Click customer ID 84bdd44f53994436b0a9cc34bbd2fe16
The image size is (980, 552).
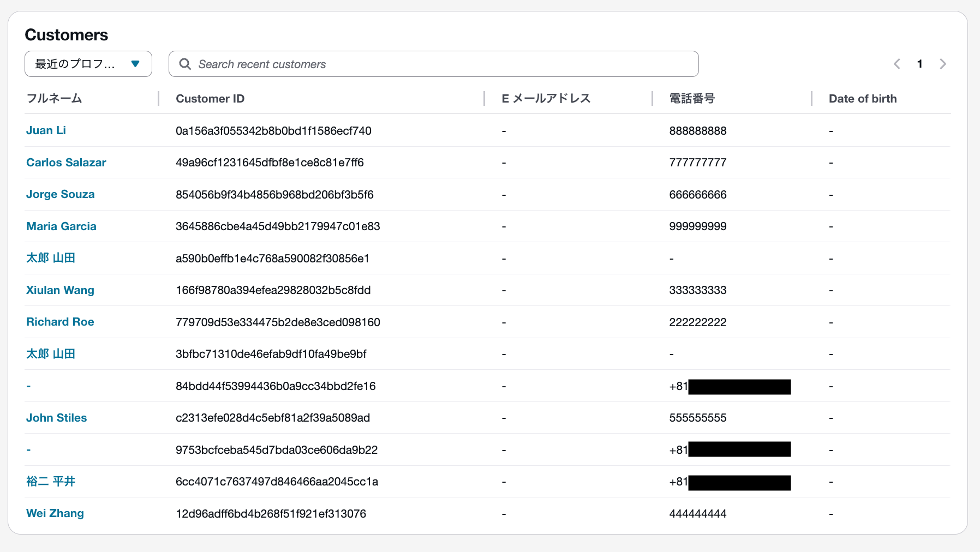[x=276, y=386]
